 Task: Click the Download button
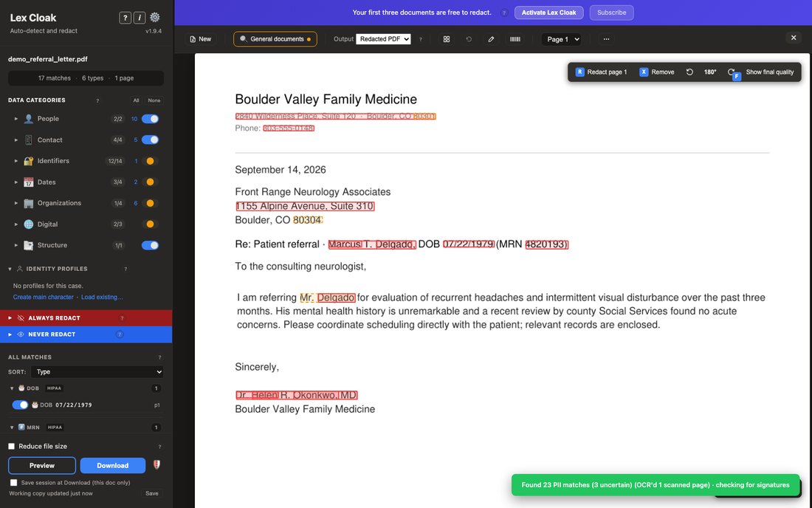[113, 465]
